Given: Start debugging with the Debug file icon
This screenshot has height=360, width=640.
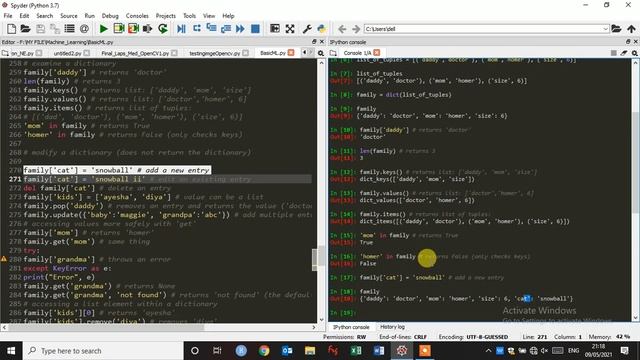Looking at the screenshot, I should pyautogui.click(x=181, y=29).
